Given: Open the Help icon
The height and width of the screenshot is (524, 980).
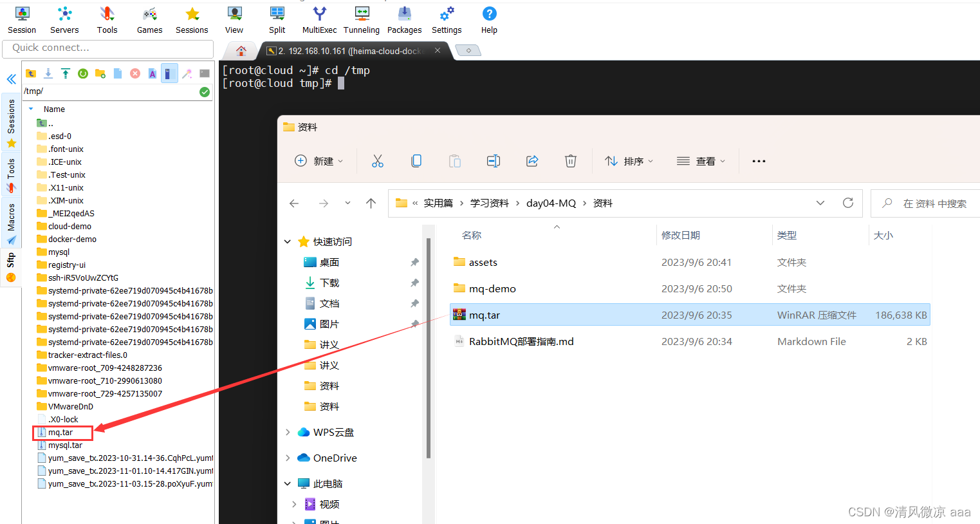Looking at the screenshot, I should tap(489, 20).
